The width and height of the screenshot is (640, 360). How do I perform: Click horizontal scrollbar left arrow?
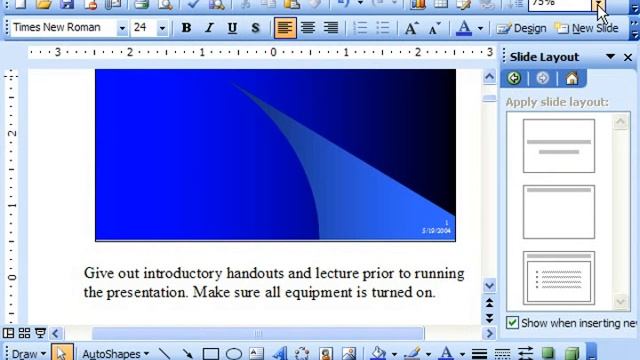tap(56, 333)
